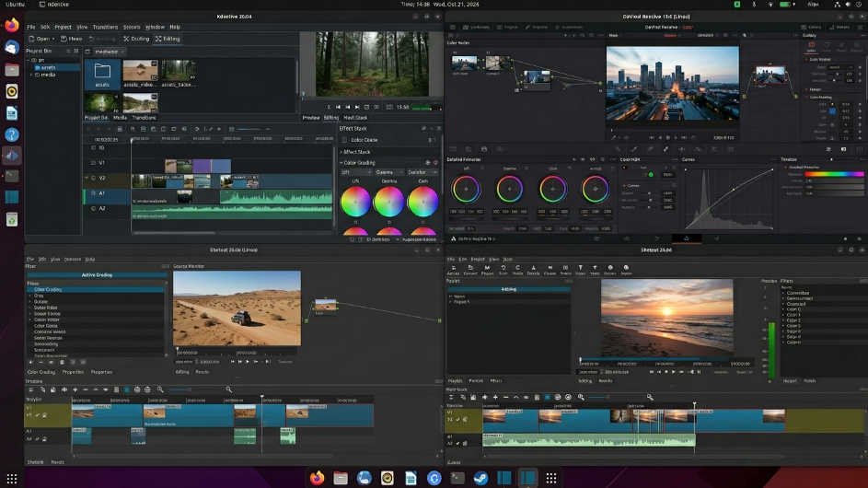The height and width of the screenshot is (488, 868).
Task: Click the Editing button in Kdenlive toolbar
Action: pos(168,39)
